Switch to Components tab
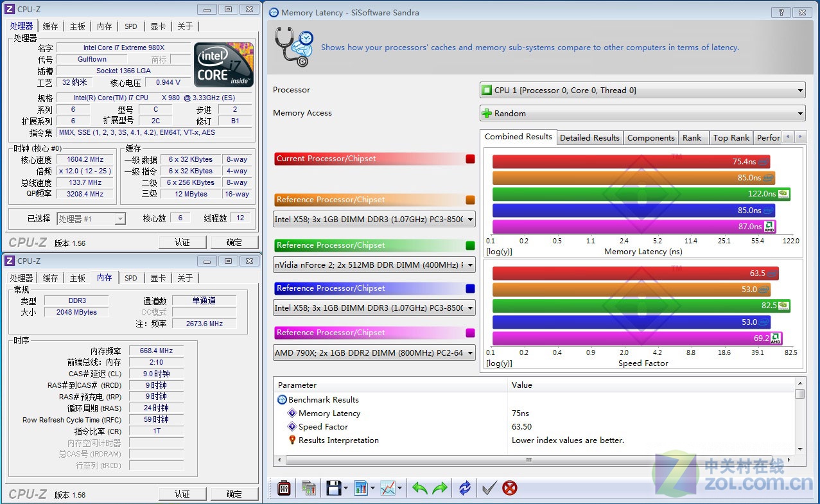This screenshot has width=820, height=504. coord(651,137)
